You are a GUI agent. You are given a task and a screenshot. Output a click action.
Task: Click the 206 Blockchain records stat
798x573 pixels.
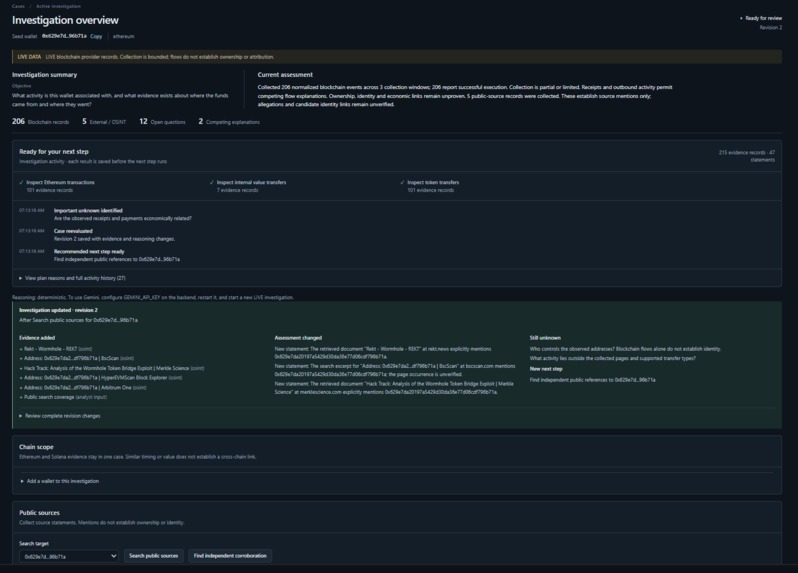click(41, 122)
